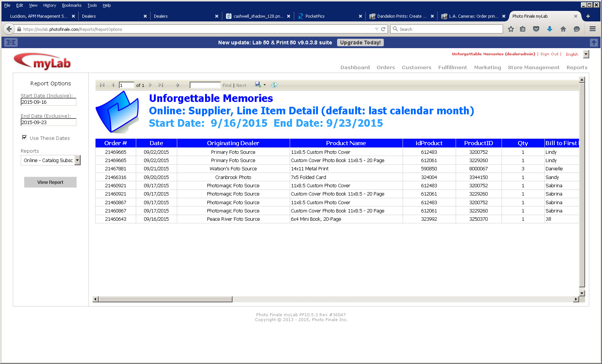Viewport: 602px width, 364px height.
Task: Open the URL history dropdown arrow
Action: (x=377, y=29)
